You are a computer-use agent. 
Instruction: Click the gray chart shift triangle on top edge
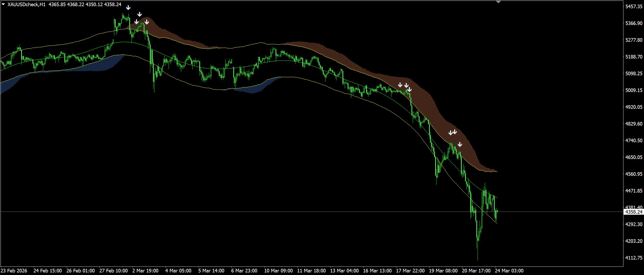tap(498, 2)
